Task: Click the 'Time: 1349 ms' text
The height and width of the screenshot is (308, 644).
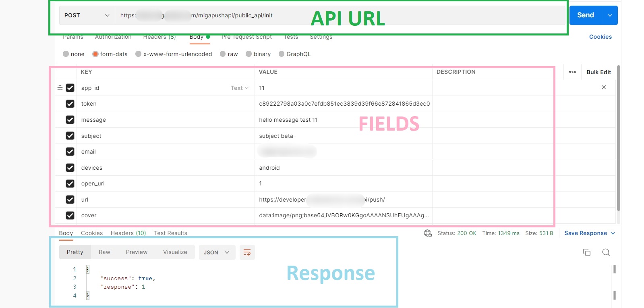Action: 501,233
